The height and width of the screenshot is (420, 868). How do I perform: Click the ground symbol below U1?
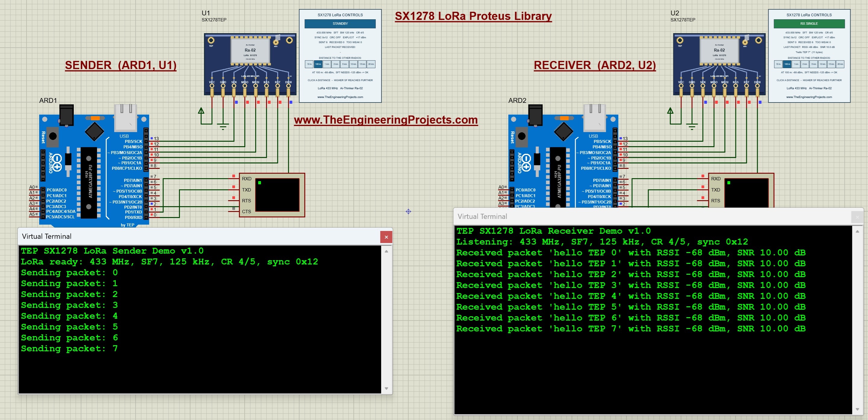[223, 127]
